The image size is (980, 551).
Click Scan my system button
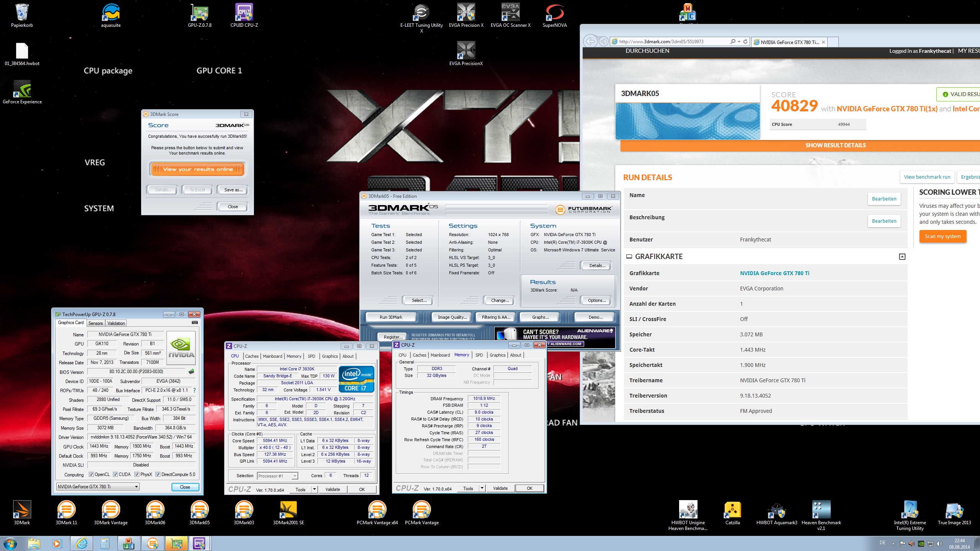point(943,236)
